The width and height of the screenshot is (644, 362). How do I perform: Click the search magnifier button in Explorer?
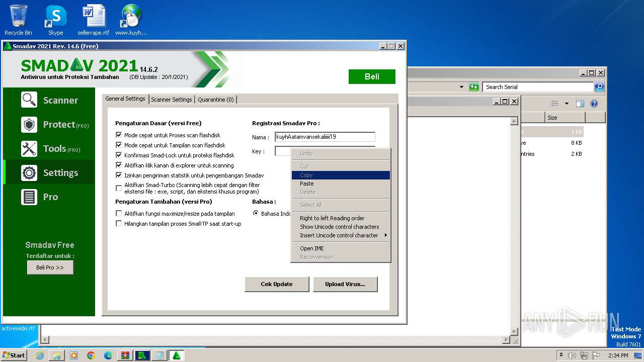pyautogui.click(x=599, y=87)
